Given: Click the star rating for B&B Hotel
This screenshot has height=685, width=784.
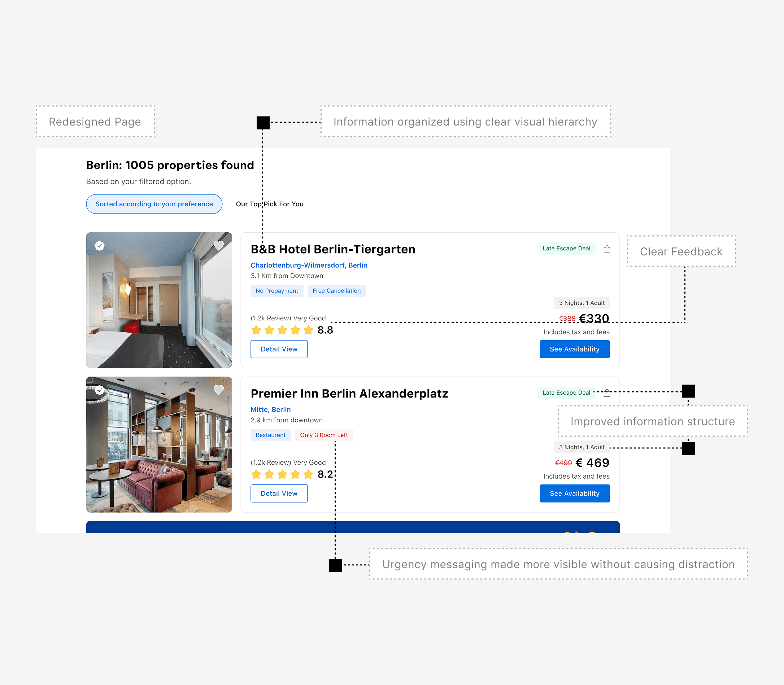Looking at the screenshot, I should coord(282,330).
